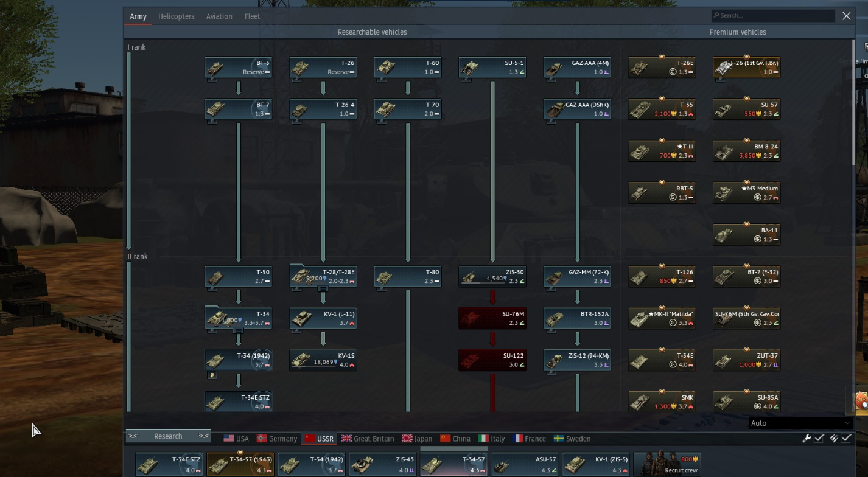Click premium SU-57 vehicle card
The image size is (868, 477).
click(746, 110)
